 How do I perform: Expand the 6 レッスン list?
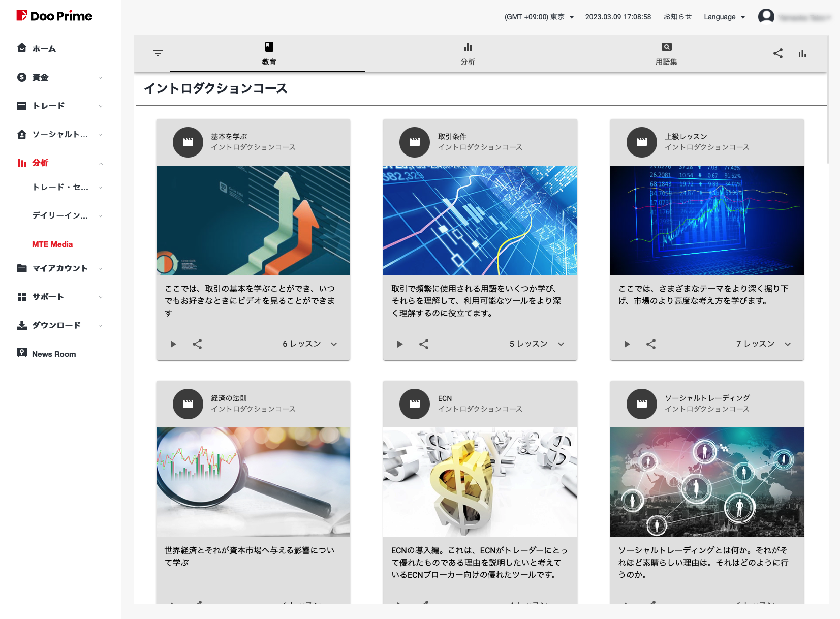pos(334,344)
